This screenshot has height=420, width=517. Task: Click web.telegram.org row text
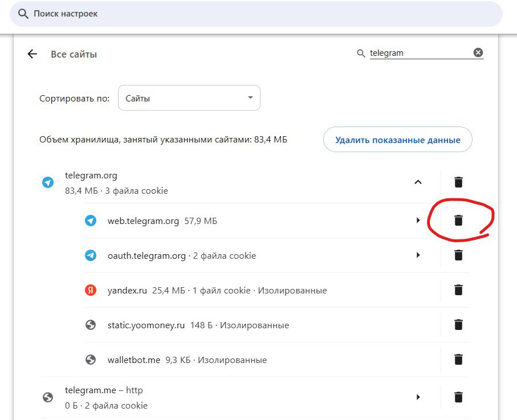tap(162, 221)
